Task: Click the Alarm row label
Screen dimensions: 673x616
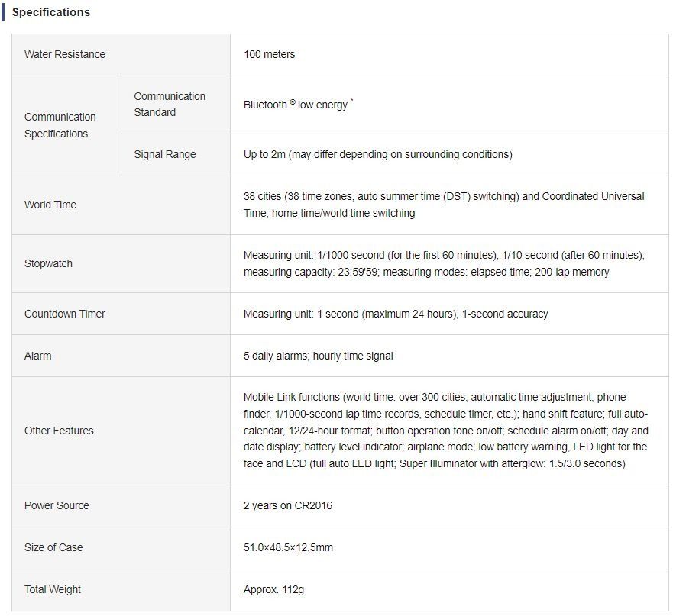Action: click(x=38, y=356)
